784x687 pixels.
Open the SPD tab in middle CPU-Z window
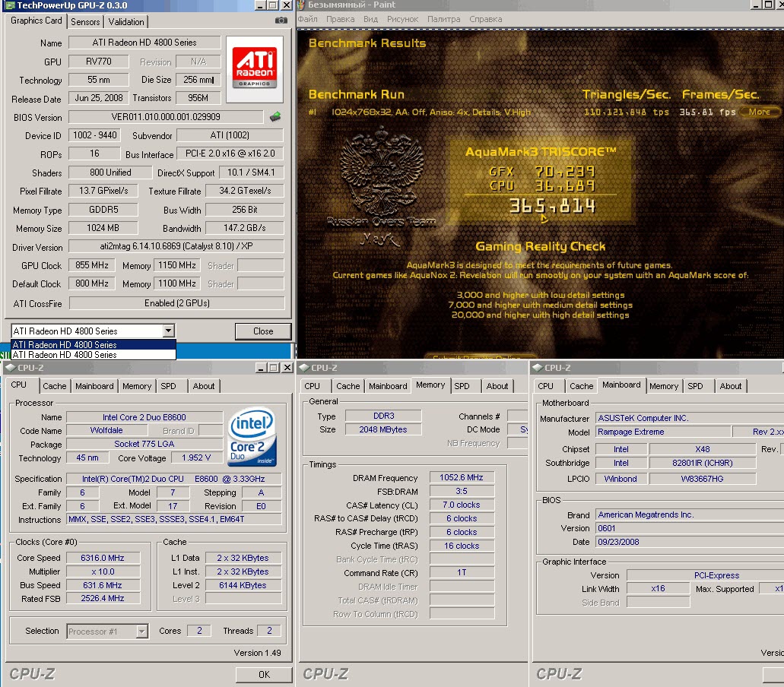pyautogui.click(x=462, y=386)
